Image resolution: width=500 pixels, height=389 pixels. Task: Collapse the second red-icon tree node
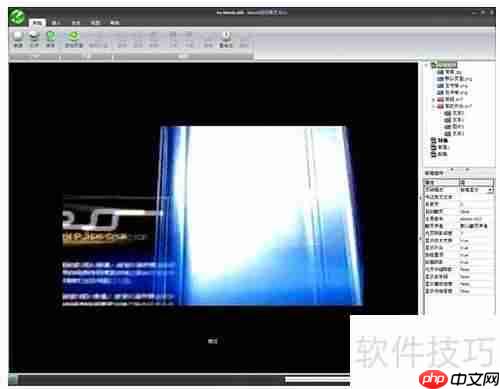[434, 106]
